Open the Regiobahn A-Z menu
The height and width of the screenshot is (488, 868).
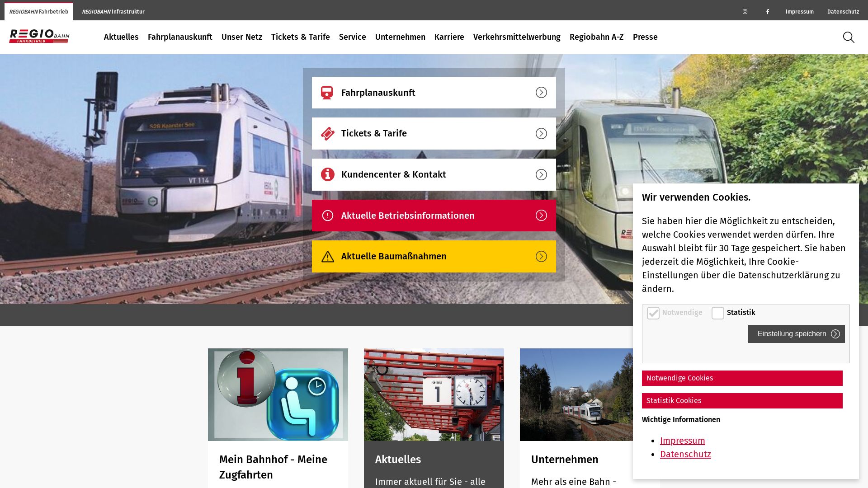coord(597,37)
